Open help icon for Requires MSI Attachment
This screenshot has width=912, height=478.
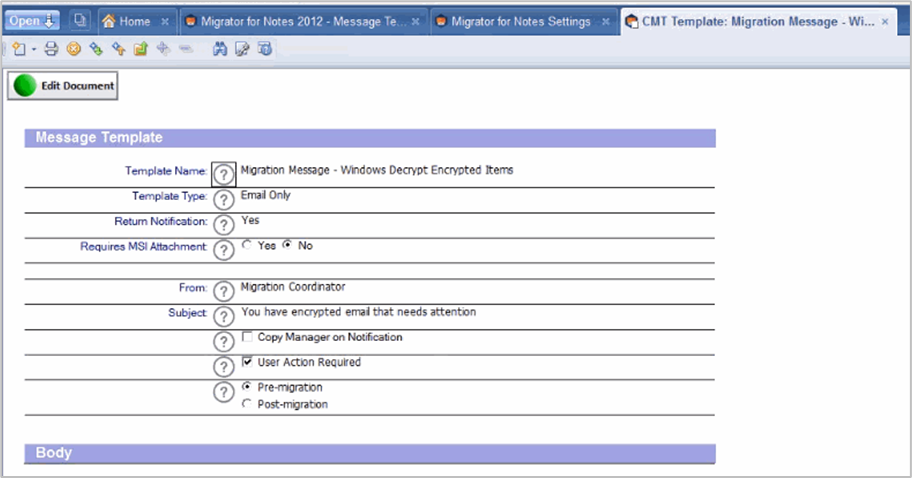[x=223, y=250]
